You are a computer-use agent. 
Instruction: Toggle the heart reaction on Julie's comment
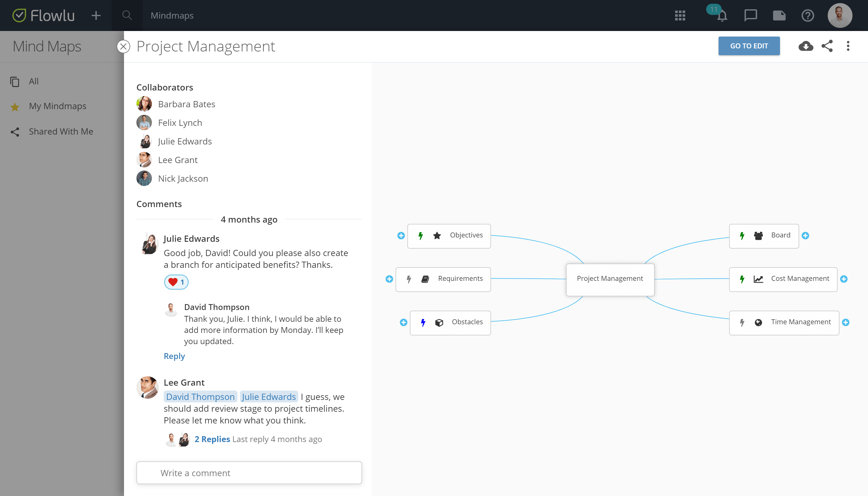[x=176, y=282]
